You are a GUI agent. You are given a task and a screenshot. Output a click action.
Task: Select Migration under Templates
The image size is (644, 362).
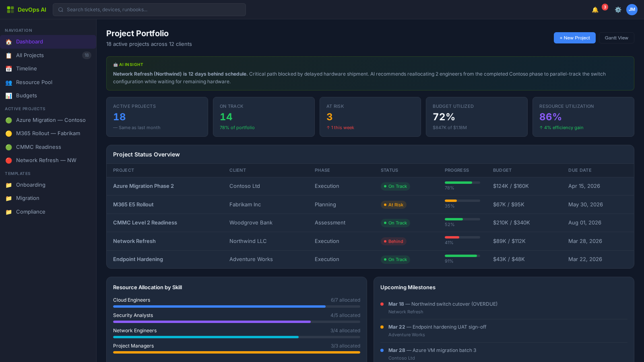[28, 198]
